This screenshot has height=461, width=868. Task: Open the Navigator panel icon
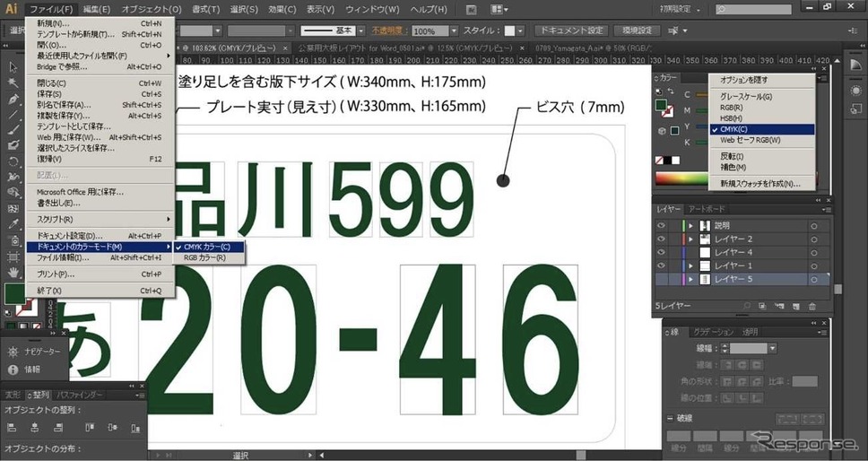click(13, 352)
